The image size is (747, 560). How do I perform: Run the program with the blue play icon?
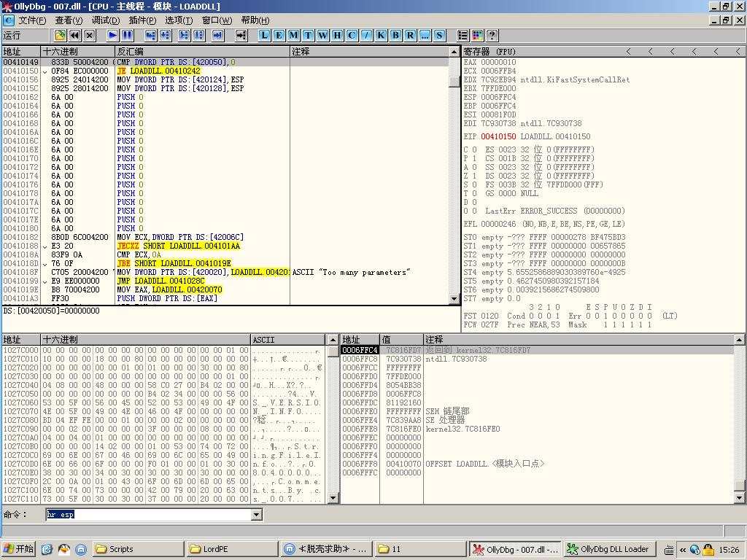(x=112, y=36)
